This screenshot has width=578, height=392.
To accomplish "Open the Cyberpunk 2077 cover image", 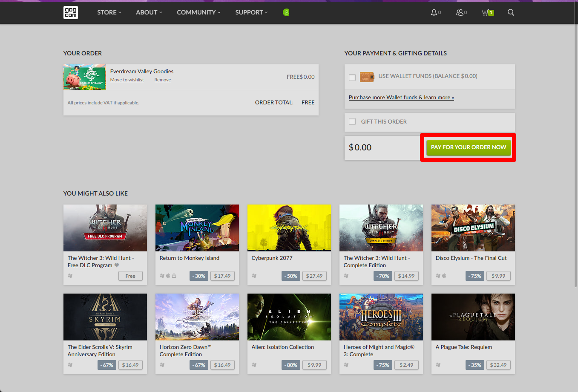I will pos(289,228).
